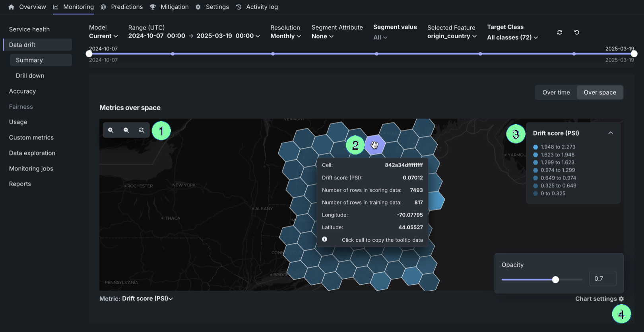Open the Resolution Monthly dropdown
Image resolution: width=644 pixels, height=332 pixels.
pyautogui.click(x=285, y=36)
